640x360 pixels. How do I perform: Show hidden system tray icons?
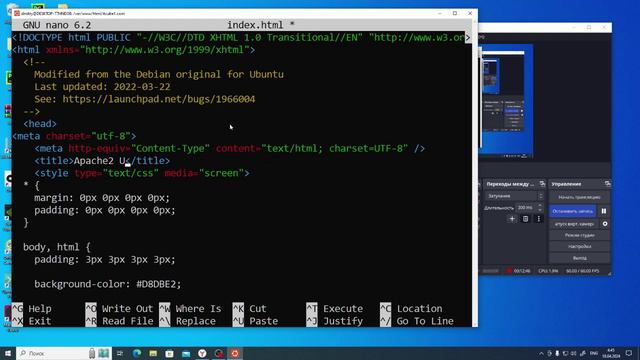(541, 353)
